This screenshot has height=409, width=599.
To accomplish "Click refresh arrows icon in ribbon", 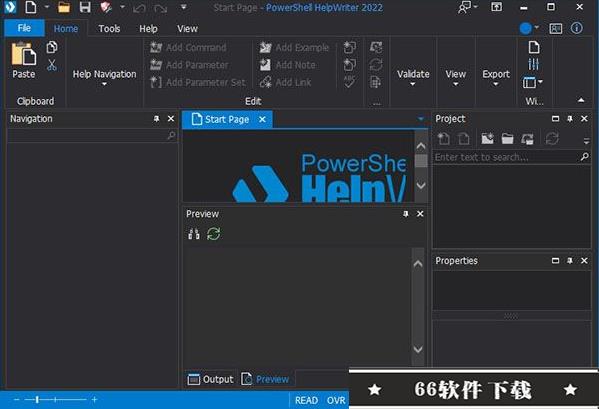I will click(x=376, y=65).
